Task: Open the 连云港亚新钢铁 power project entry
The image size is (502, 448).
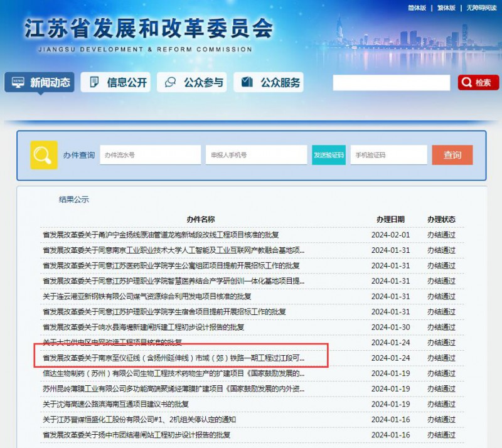Action: click(147, 296)
